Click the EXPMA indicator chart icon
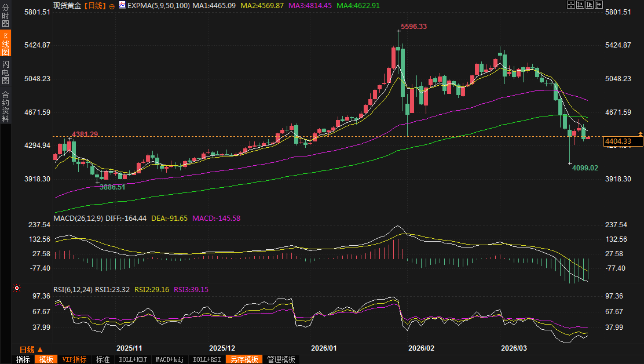644x364 pixels. (122, 5)
